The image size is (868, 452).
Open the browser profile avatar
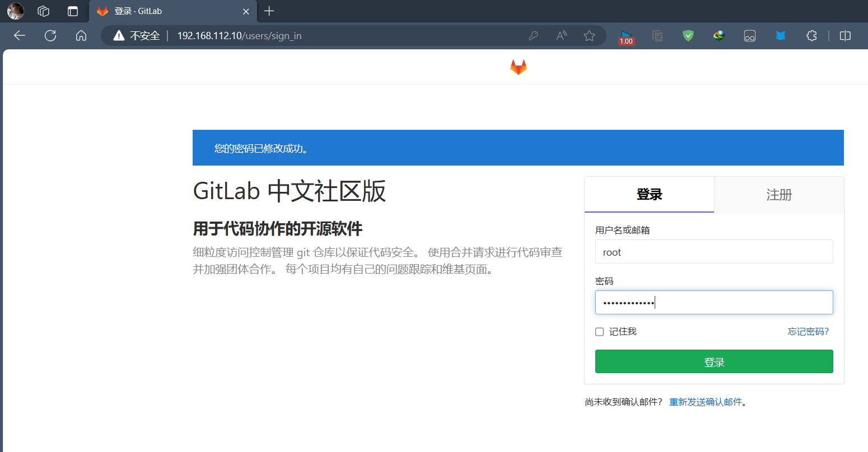16,11
